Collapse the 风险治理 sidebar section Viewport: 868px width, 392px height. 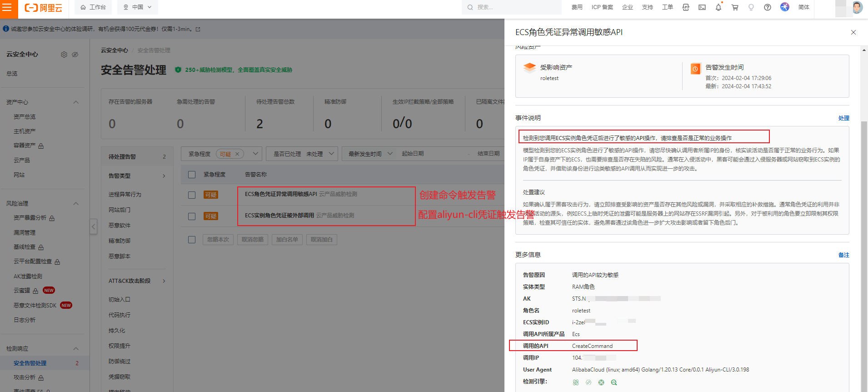point(76,204)
